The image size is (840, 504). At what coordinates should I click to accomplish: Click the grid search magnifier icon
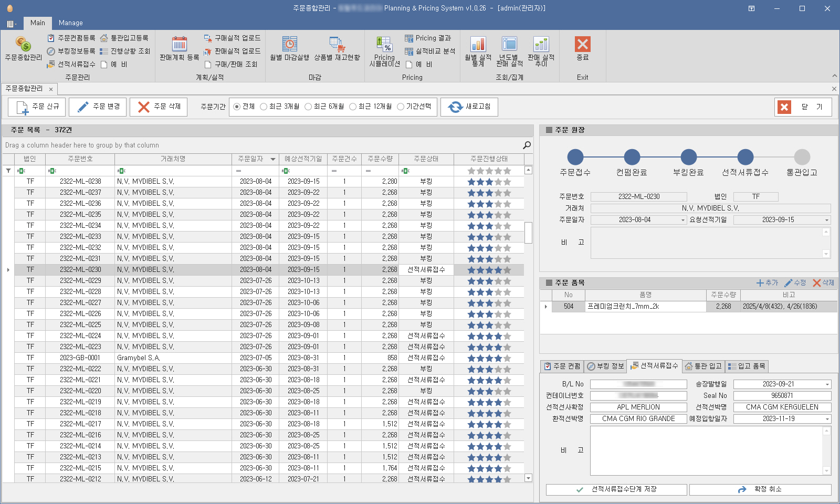[527, 145]
